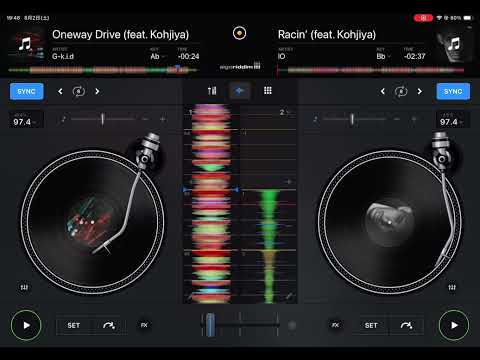Play the left deck
This screenshot has width=480, height=360.
click(x=26, y=325)
